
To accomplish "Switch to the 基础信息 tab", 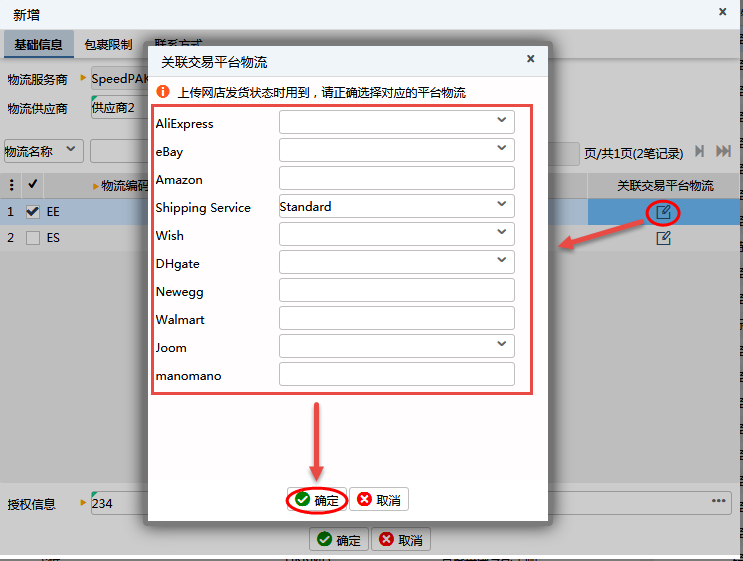I will coord(38,44).
